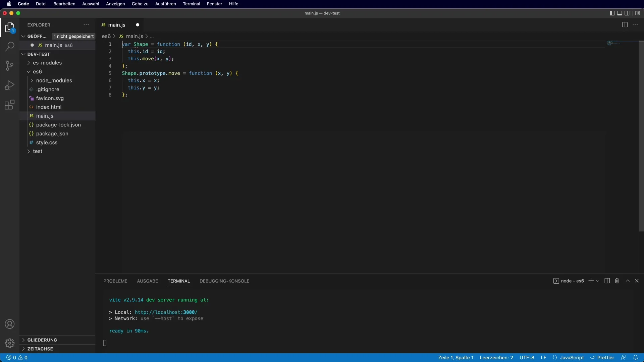Create a new terminal with plus icon
This screenshot has height=362, width=644.
tap(591, 281)
